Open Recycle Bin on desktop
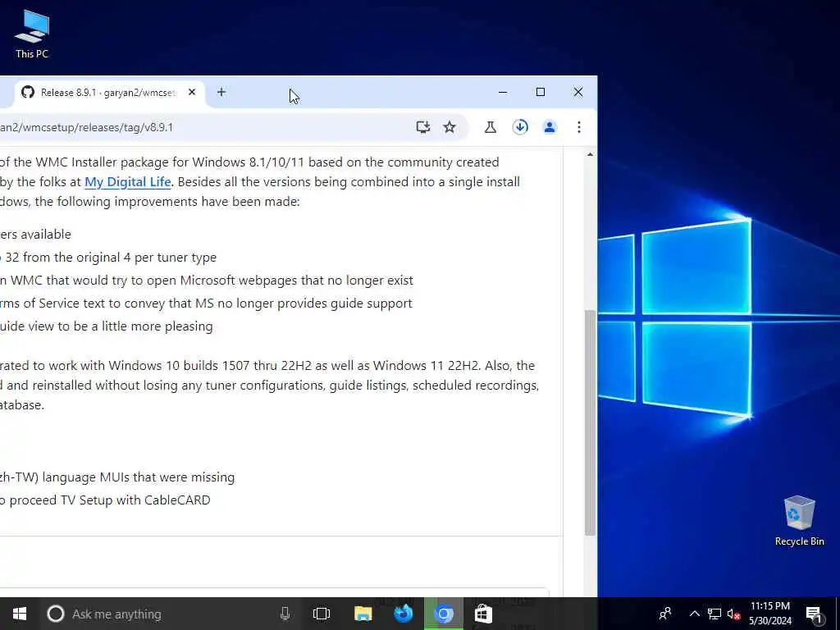The width and height of the screenshot is (840, 630). tap(799, 521)
